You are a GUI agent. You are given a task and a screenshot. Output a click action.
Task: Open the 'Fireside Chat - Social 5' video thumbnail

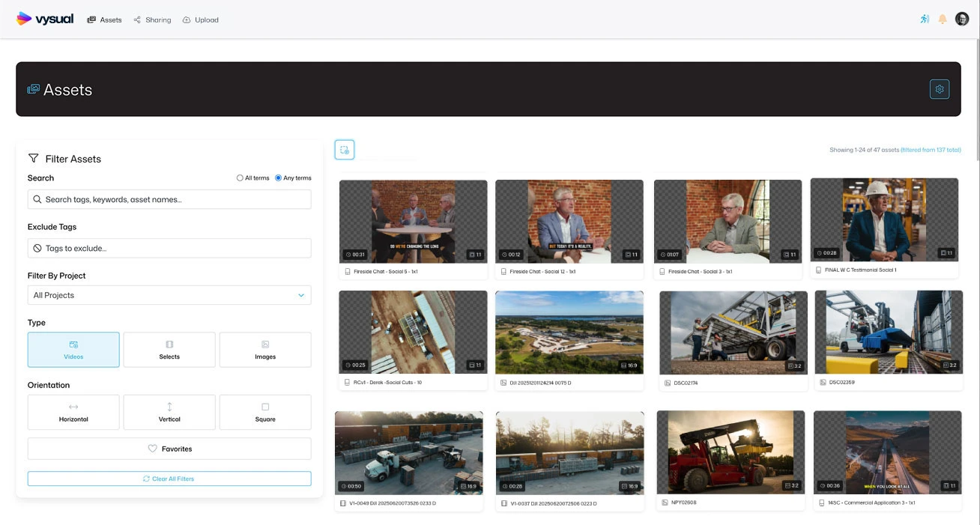pyautogui.click(x=413, y=220)
